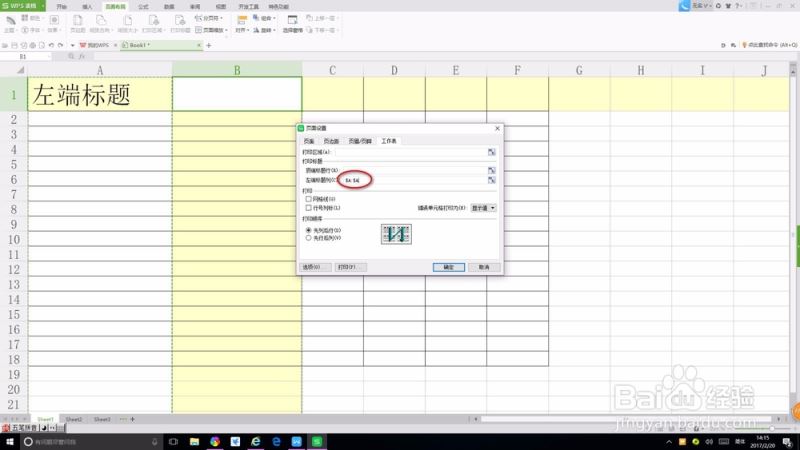Open the 页边距 margins tool in ribbon
This screenshot has height=450, width=800.
click(78, 23)
